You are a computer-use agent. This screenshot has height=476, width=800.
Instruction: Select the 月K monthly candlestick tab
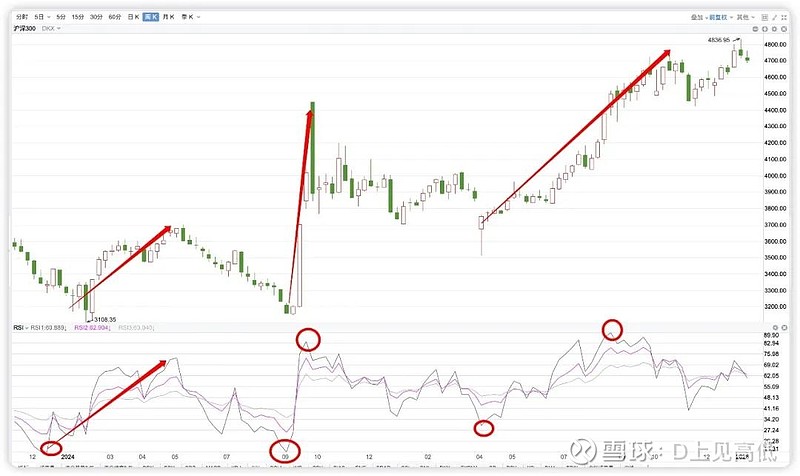click(168, 17)
